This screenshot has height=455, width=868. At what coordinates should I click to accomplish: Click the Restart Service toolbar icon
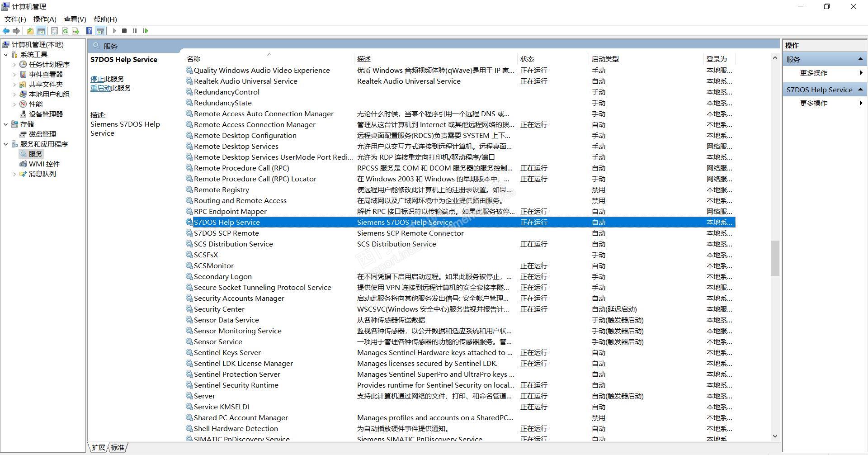coord(145,31)
